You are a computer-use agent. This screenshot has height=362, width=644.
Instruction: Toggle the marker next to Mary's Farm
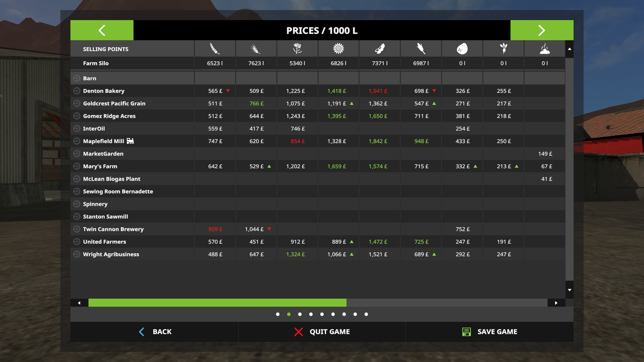point(77,166)
